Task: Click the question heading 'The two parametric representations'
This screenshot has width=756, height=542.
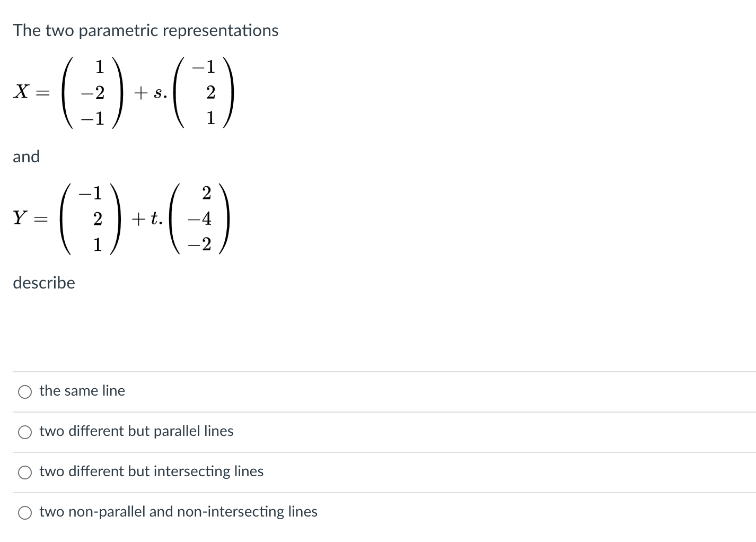Action: click(x=146, y=31)
